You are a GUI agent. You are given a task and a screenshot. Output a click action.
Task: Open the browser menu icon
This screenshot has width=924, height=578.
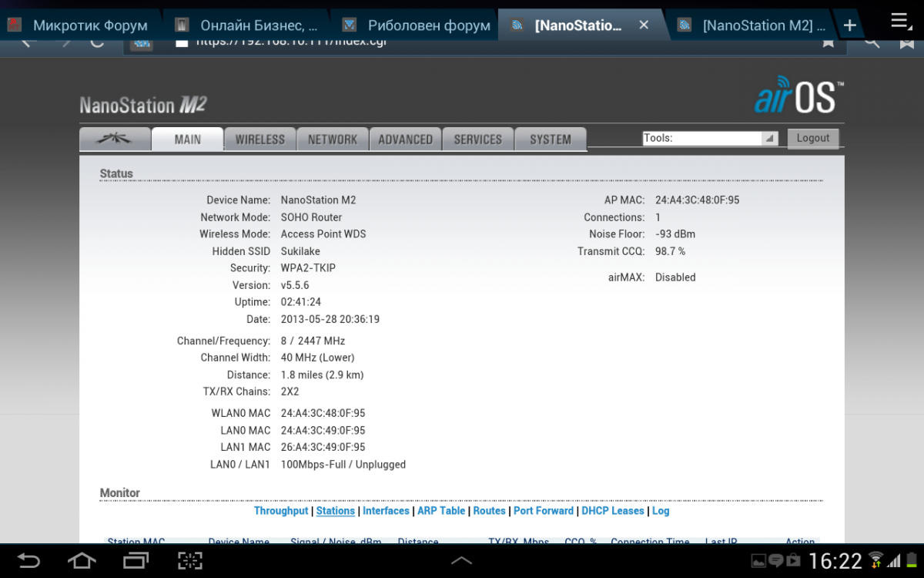[x=901, y=21]
